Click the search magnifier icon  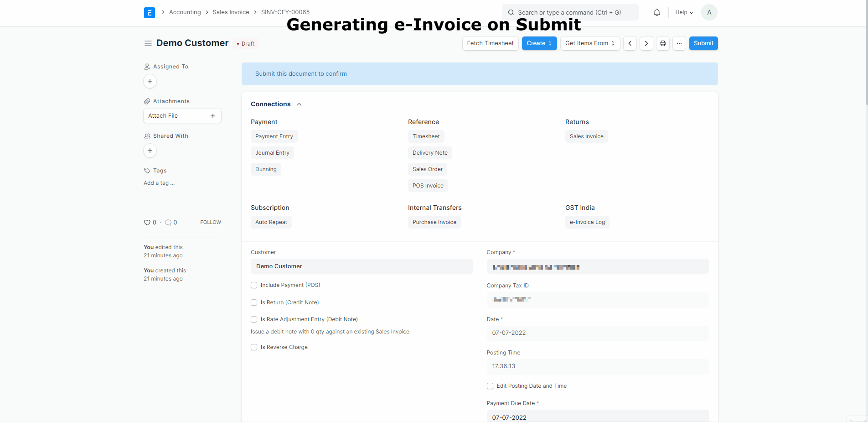[511, 12]
